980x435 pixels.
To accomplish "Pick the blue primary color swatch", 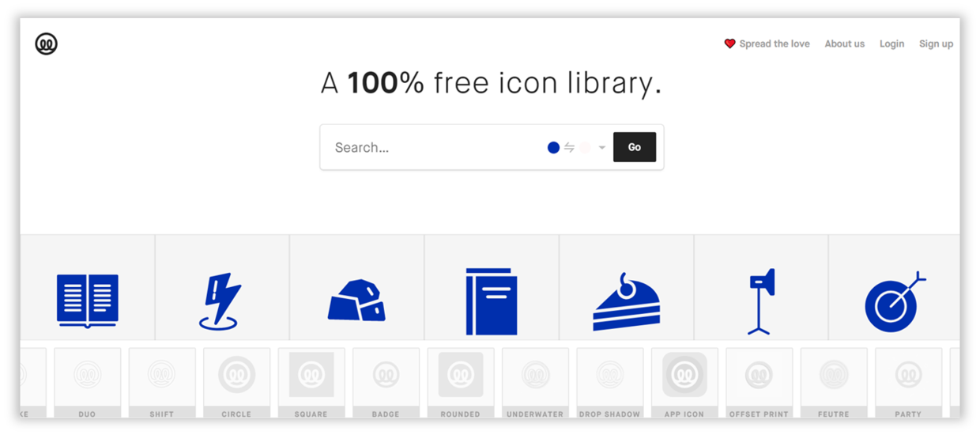I will point(553,148).
